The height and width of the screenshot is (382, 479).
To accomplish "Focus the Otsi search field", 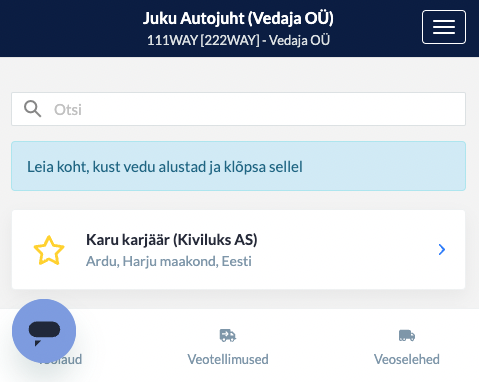I will point(238,109).
